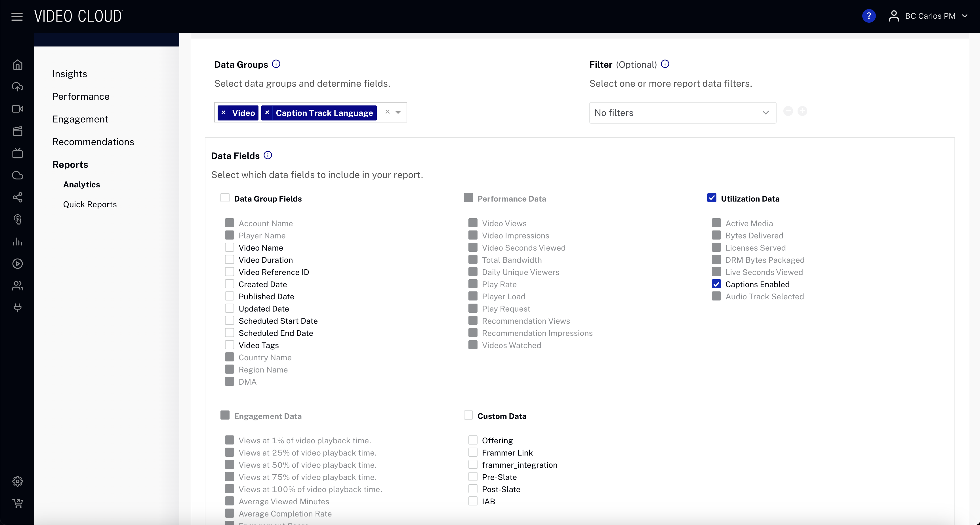The image size is (980, 525).
Task: Open the Home dashboard icon
Action: click(x=18, y=65)
